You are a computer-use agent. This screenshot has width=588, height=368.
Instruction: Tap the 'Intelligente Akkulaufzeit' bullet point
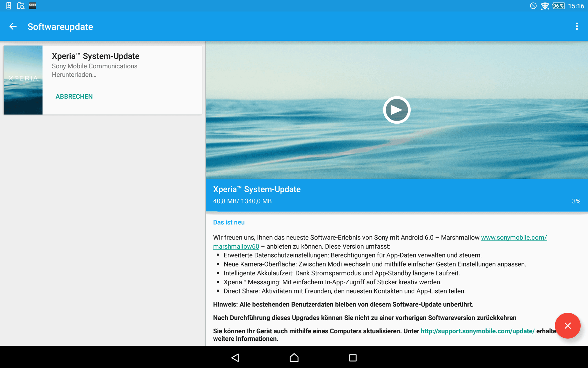click(342, 273)
